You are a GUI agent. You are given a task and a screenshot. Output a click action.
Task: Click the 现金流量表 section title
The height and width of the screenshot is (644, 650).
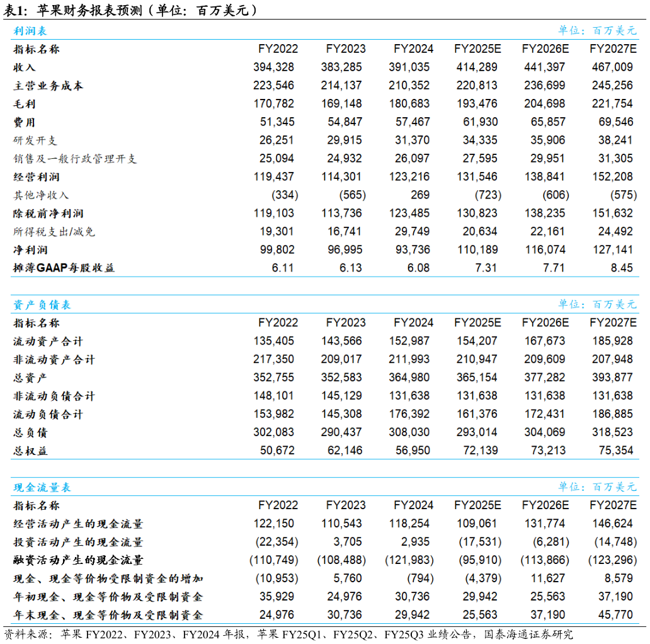tap(42, 487)
